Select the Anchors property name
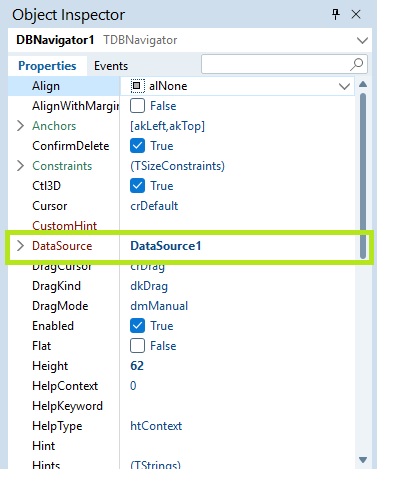The height and width of the screenshot is (483, 397). [x=54, y=126]
